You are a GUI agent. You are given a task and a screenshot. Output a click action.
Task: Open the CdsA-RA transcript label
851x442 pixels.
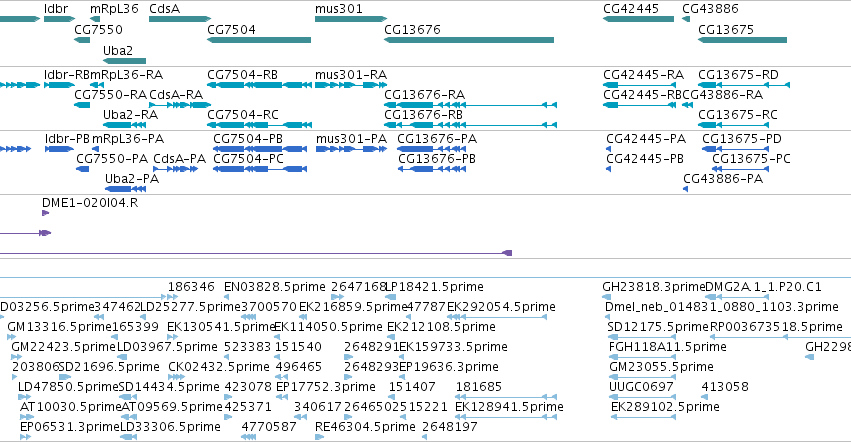pos(176,94)
